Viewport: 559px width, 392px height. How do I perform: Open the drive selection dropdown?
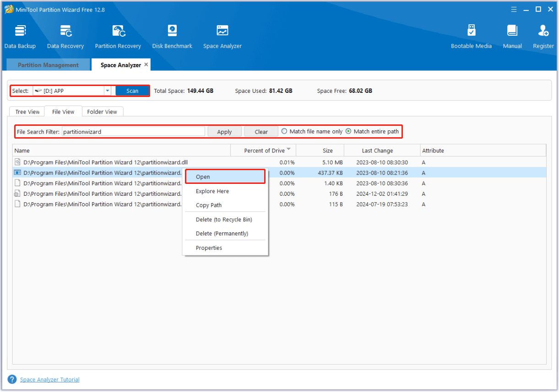pos(108,91)
